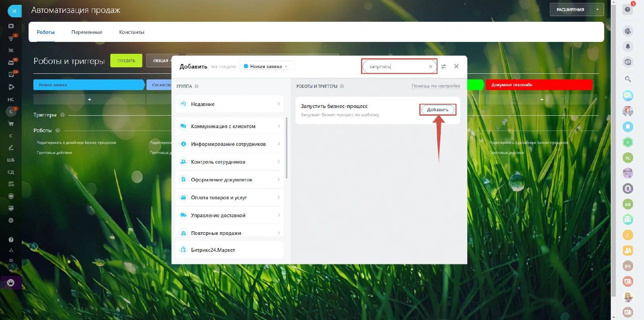Click help icon next to ГРУППА heading
644x320 pixels.
196,86
